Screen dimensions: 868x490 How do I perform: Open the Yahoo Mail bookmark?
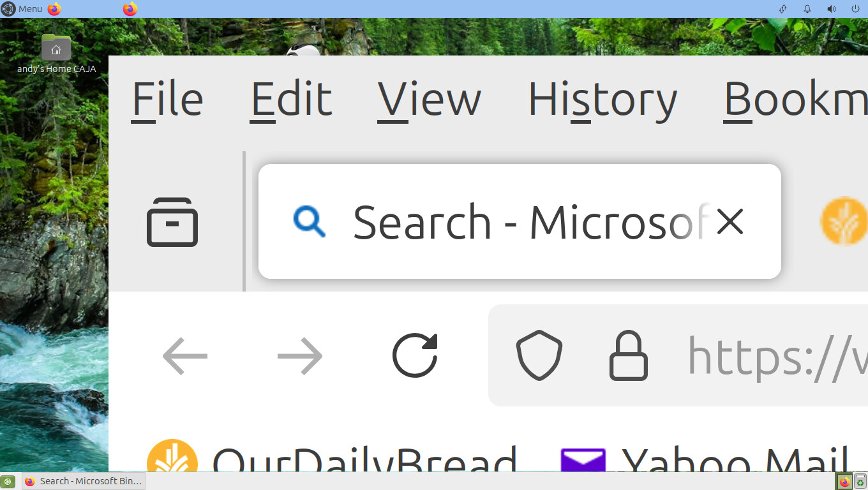pyautogui.click(x=705, y=459)
